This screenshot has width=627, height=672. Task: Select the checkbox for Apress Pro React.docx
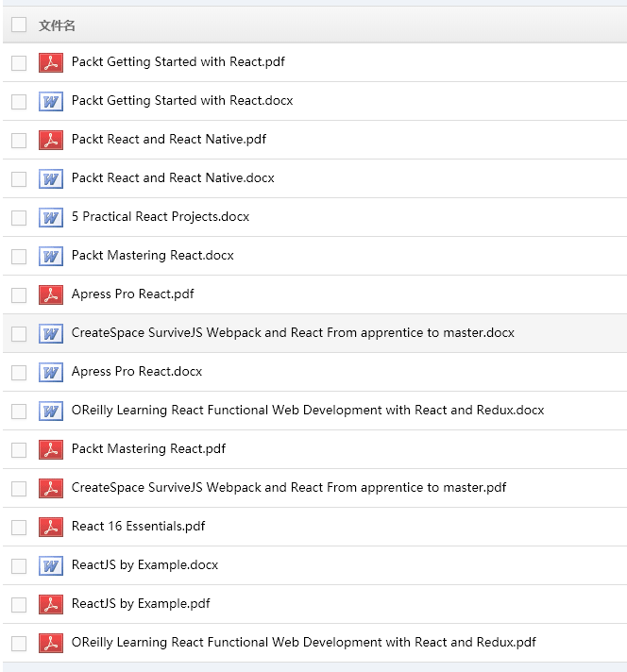click(x=19, y=372)
